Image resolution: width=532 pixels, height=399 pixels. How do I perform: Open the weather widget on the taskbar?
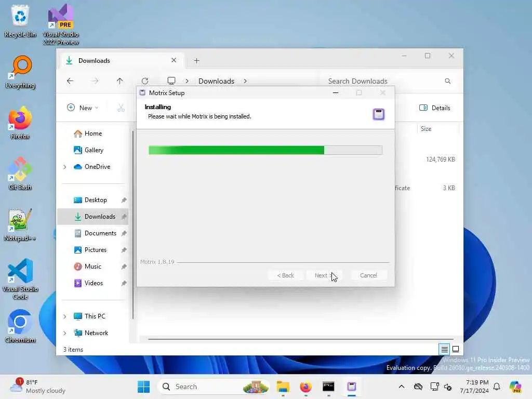click(x=37, y=387)
